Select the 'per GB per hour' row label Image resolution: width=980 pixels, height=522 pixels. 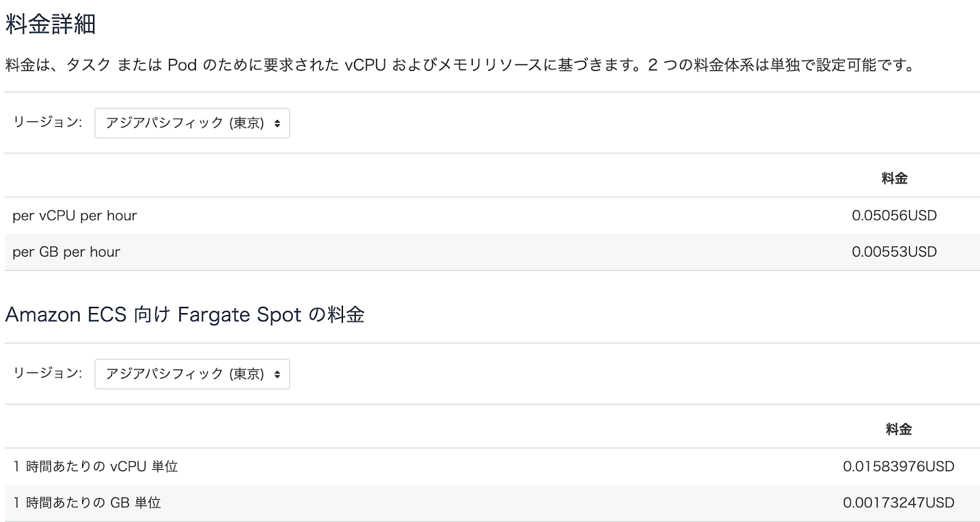(66, 252)
